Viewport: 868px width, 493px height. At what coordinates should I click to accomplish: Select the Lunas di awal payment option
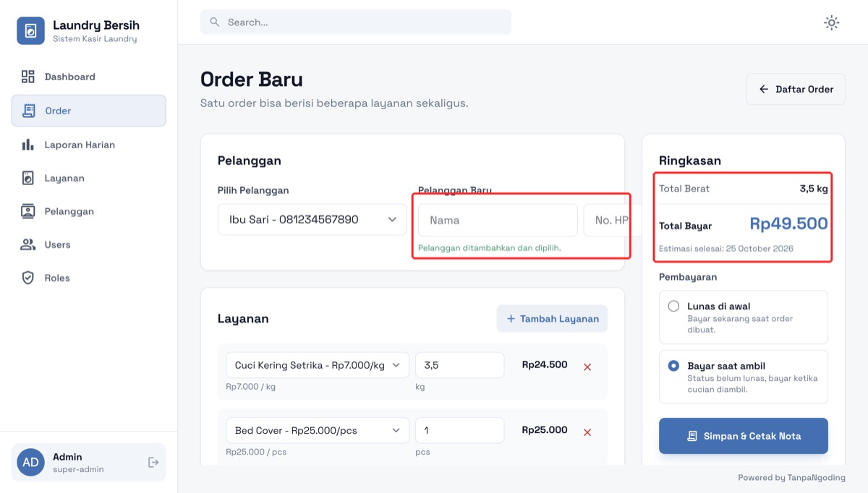(x=743, y=317)
